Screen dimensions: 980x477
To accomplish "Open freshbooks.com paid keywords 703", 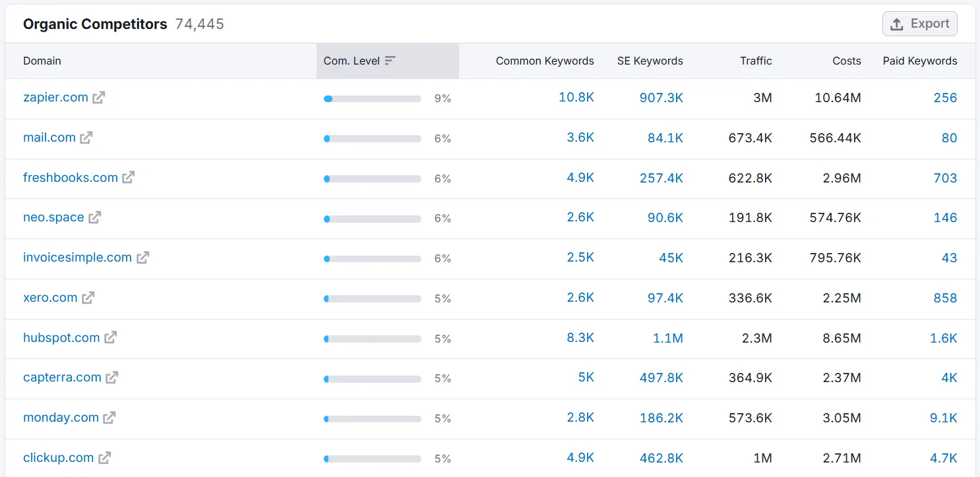I will point(945,178).
